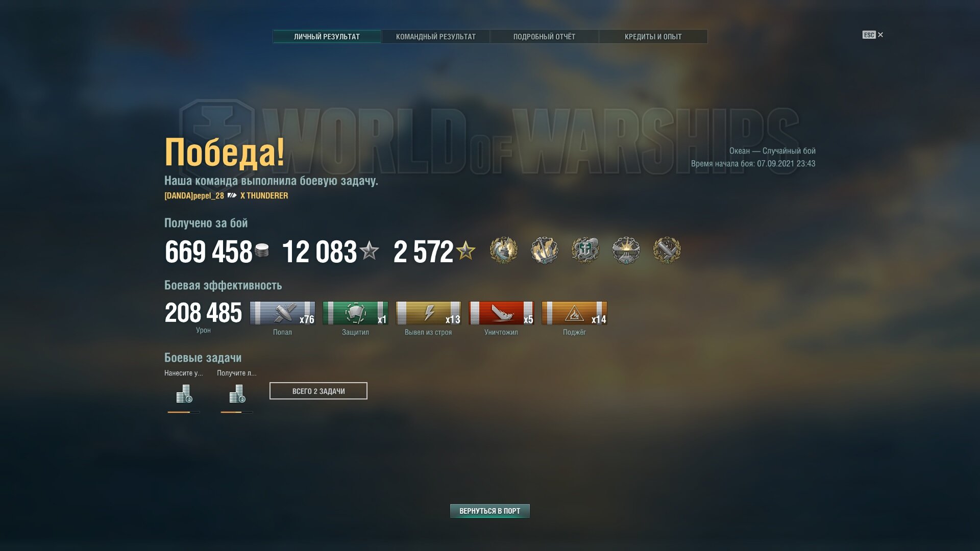Click Вернуться в порт button

[x=490, y=511]
